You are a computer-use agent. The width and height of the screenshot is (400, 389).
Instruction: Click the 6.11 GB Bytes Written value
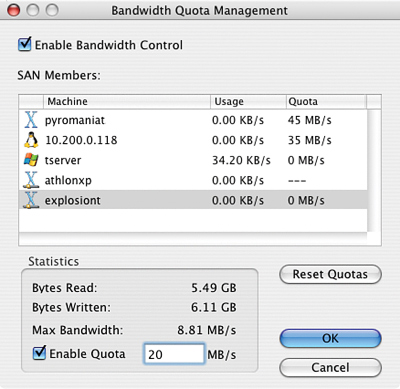point(214,307)
